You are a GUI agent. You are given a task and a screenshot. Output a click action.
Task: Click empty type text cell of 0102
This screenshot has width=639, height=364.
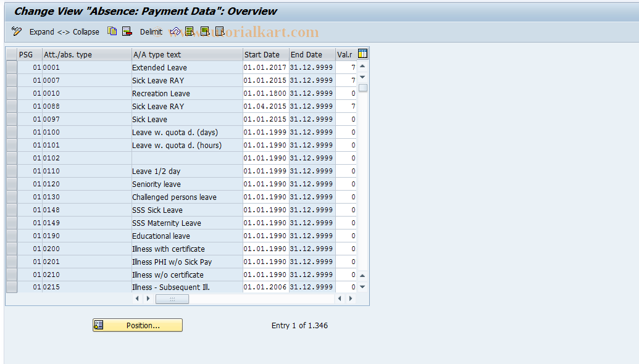pos(187,158)
